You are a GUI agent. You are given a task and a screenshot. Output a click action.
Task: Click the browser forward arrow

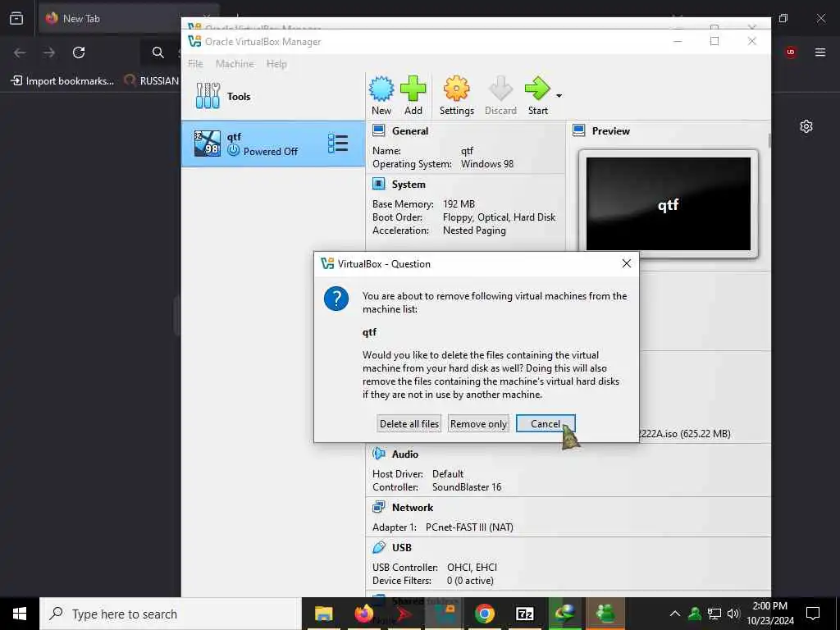pyautogui.click(x=48, y=52)
